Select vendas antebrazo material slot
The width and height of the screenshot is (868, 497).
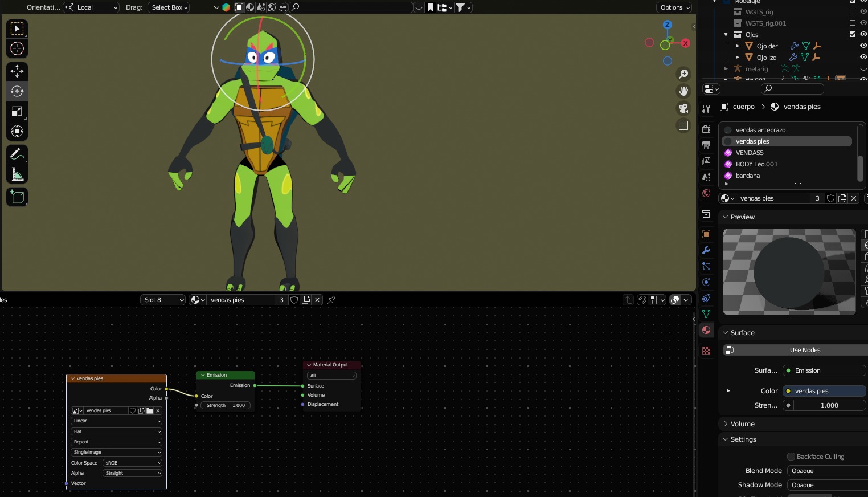point(787,130)
